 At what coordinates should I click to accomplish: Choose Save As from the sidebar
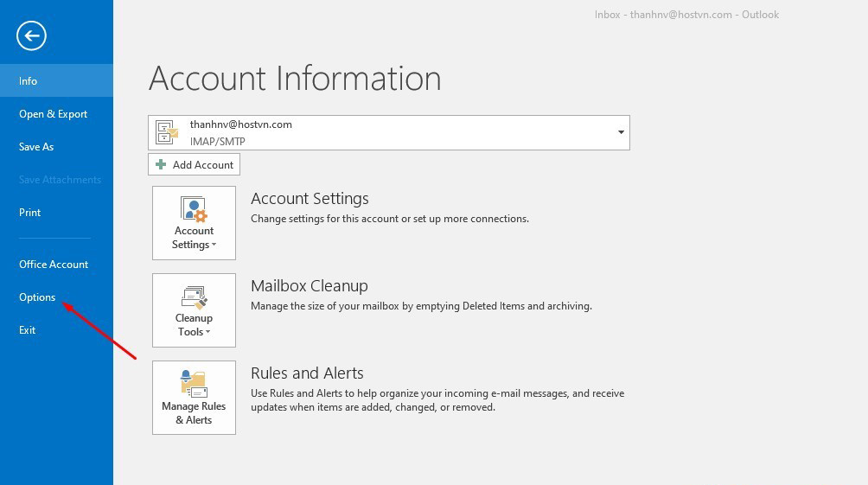pos(36,146)
